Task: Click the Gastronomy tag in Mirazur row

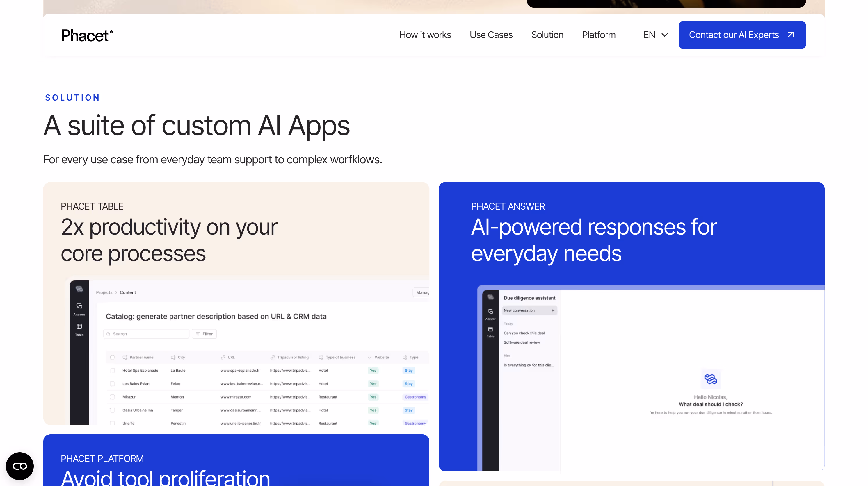Action: pos(415,397)
